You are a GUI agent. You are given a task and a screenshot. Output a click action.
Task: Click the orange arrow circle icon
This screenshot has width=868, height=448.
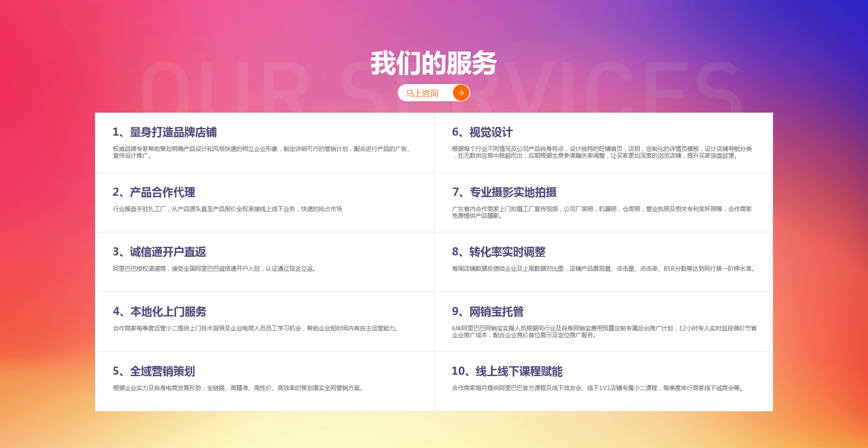tap(461, 93)
